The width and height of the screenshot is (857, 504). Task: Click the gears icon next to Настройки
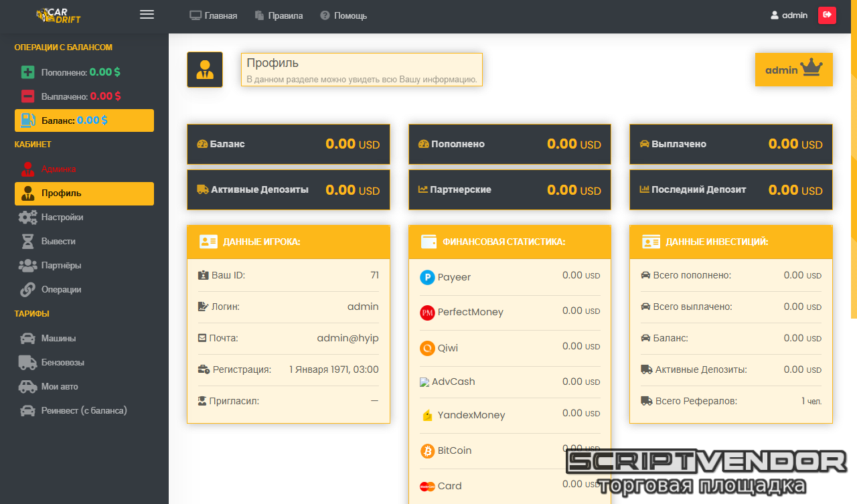click(x=27, y=218)
